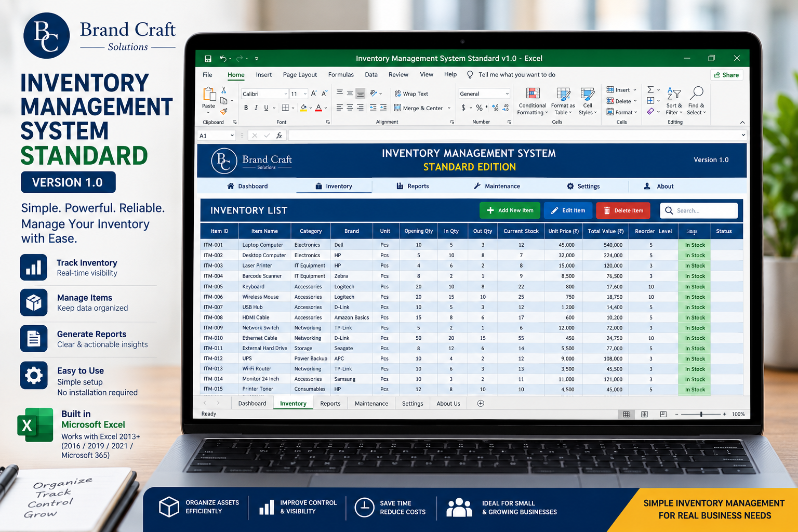This screenshot has height=532, width=798.
Task: Click the Cut scissors icon
Action: click(x=223, y=90)
